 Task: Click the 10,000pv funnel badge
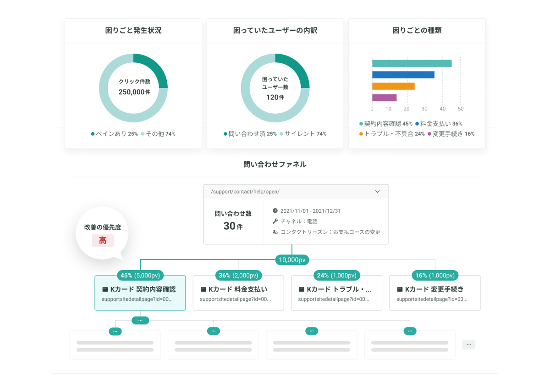click(x=292, y=260)
